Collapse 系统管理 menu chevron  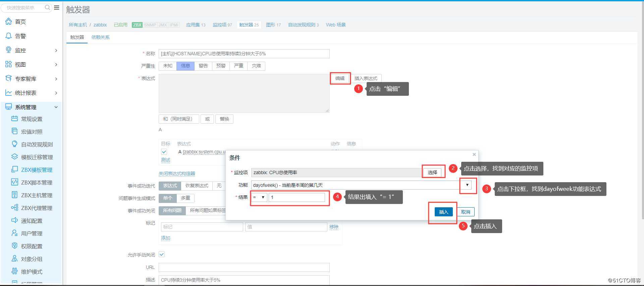coord(56,107)
